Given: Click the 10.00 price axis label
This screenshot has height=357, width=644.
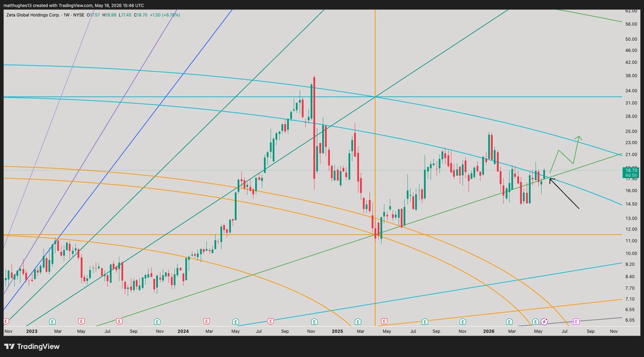Looking at the screenshot, I should (630, 254).
